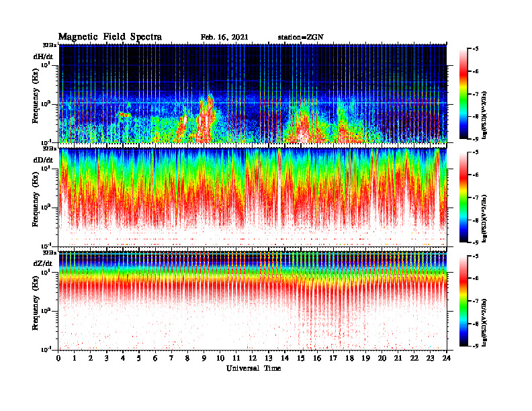Click the dZ/dt panel label
This screenshot has height=411, width=532.
[43, 263]
